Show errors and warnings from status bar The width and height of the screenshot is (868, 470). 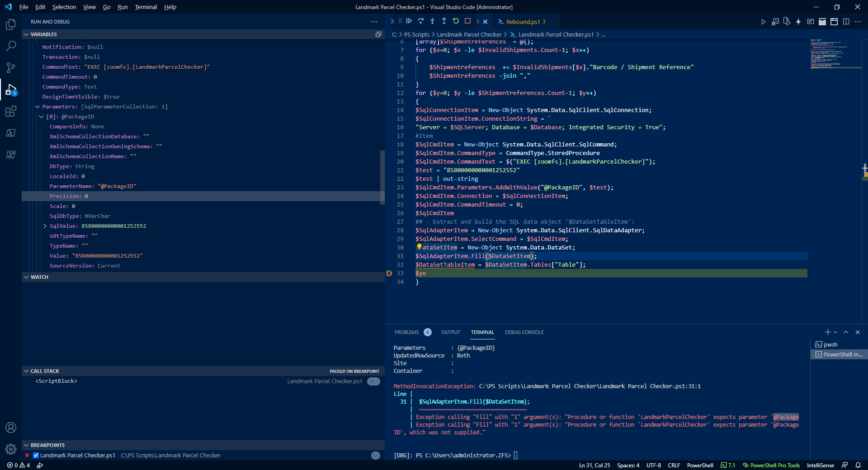(x=19, y=465)
